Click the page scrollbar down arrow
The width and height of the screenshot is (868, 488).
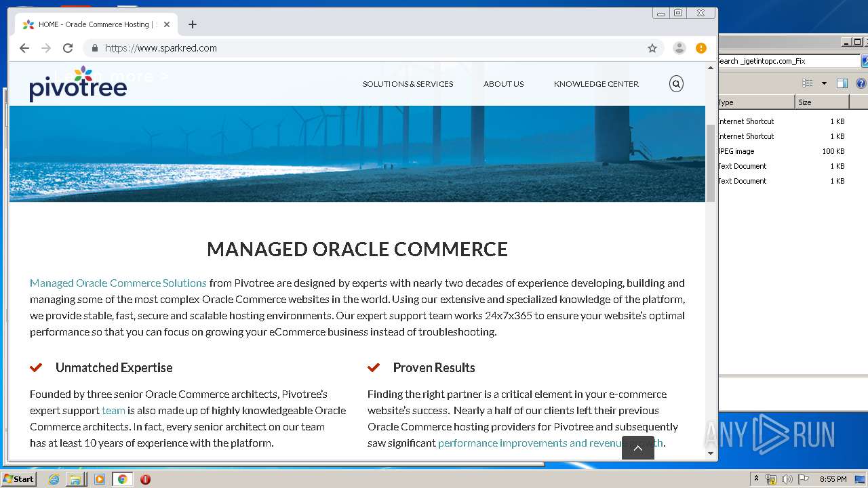[x=711, y=453]
